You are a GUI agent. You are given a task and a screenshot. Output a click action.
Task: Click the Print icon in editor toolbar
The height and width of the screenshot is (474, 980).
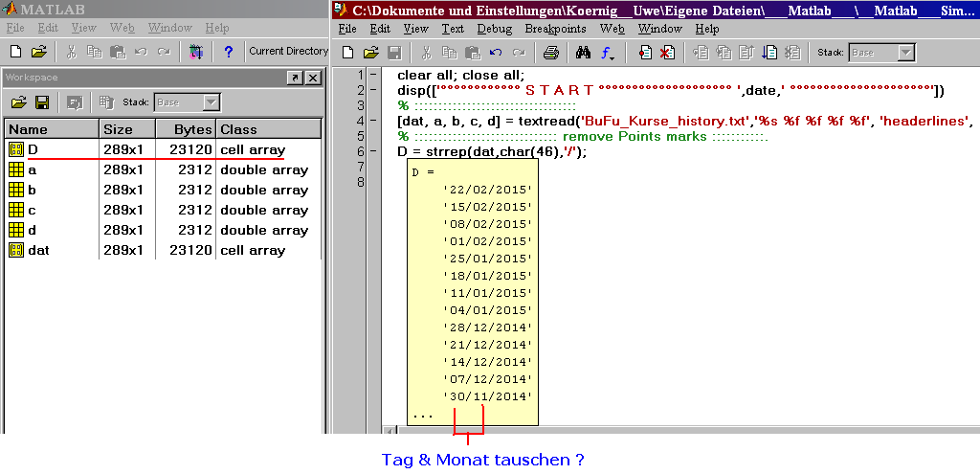pos(550,53)
